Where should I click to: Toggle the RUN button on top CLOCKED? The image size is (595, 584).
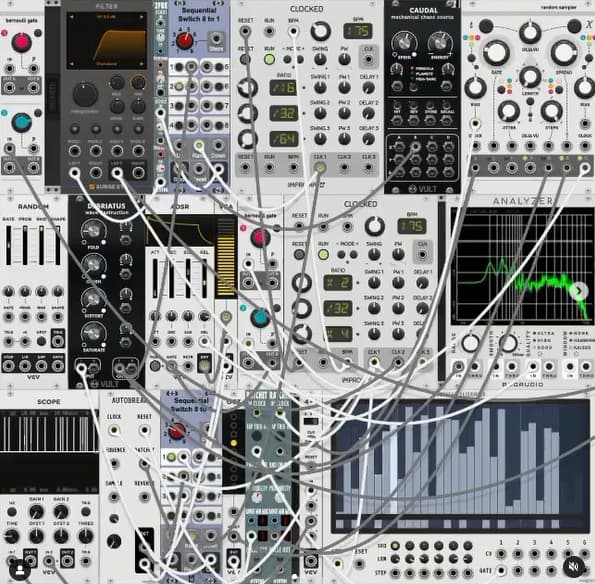[x=269, y=59]
